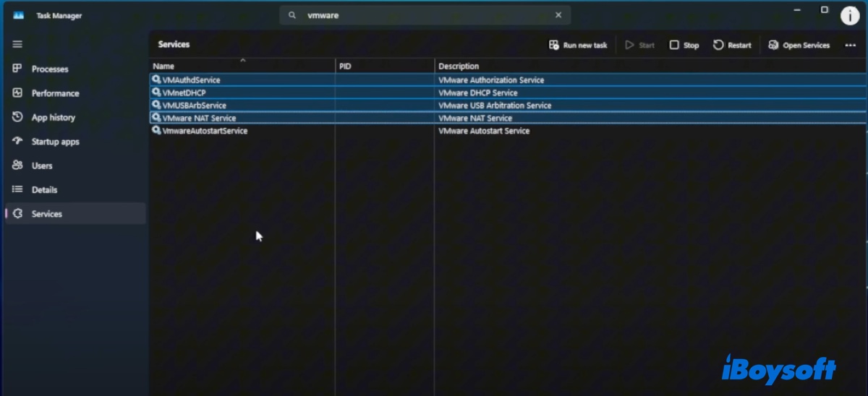Select the App history icon
This screenshot has height=396, width=868.
coord(18,117)
